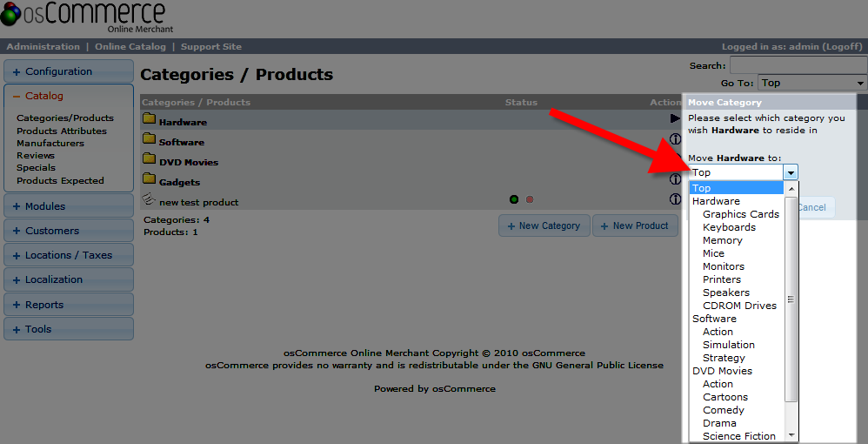Viewport: 868px width, 444px height.
Task: Click the info icon in Software row
Action: 675,139
